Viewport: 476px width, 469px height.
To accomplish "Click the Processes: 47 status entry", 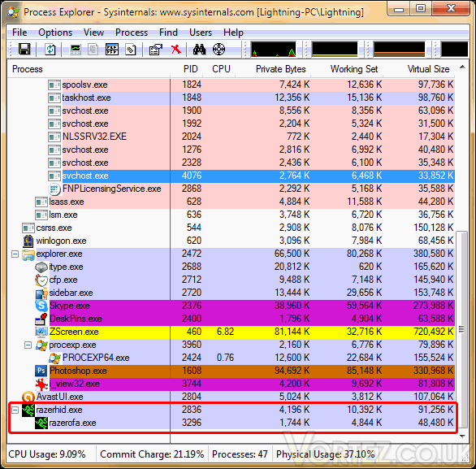I will pos(240,454).
